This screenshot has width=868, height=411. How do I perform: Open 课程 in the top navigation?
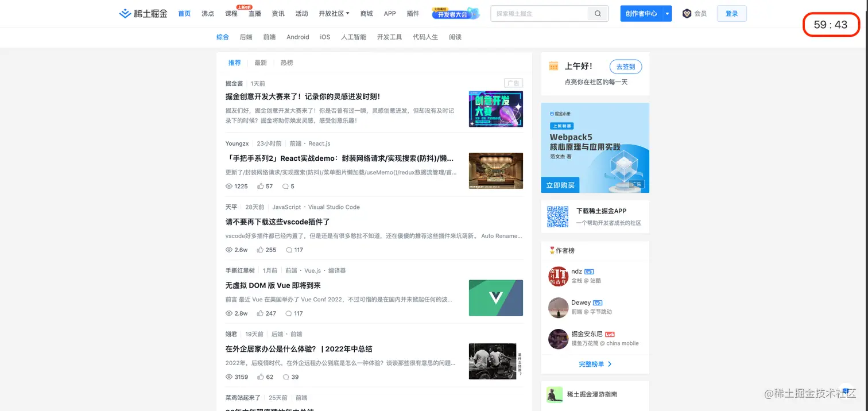(x=231, y=13)
